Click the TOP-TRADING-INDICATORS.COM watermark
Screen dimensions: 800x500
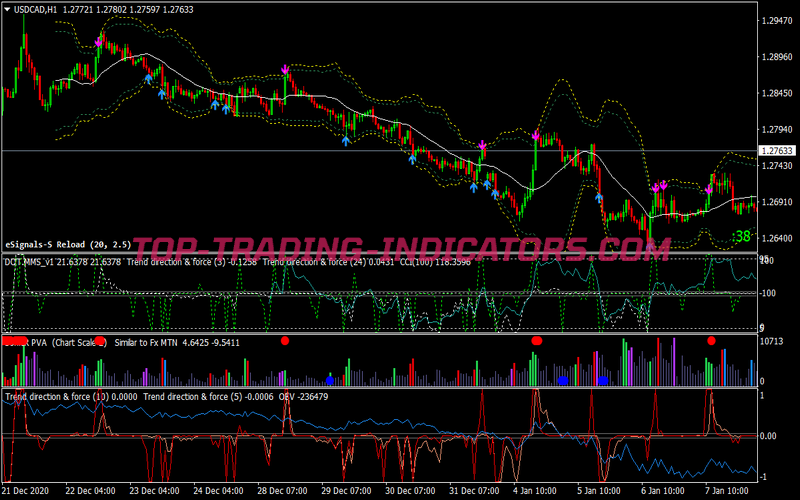pyautogui.click(x=390, y=247)
